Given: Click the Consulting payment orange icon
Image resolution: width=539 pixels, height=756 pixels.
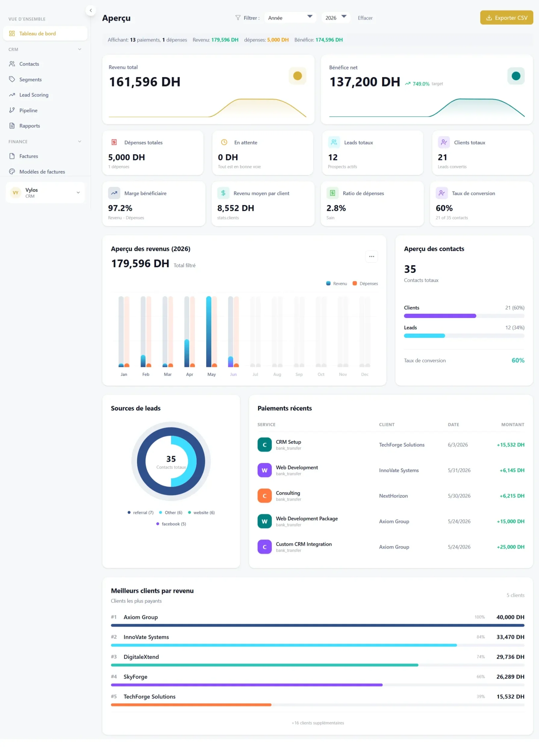Looking at the screenshot, I should tap(264, 496).
